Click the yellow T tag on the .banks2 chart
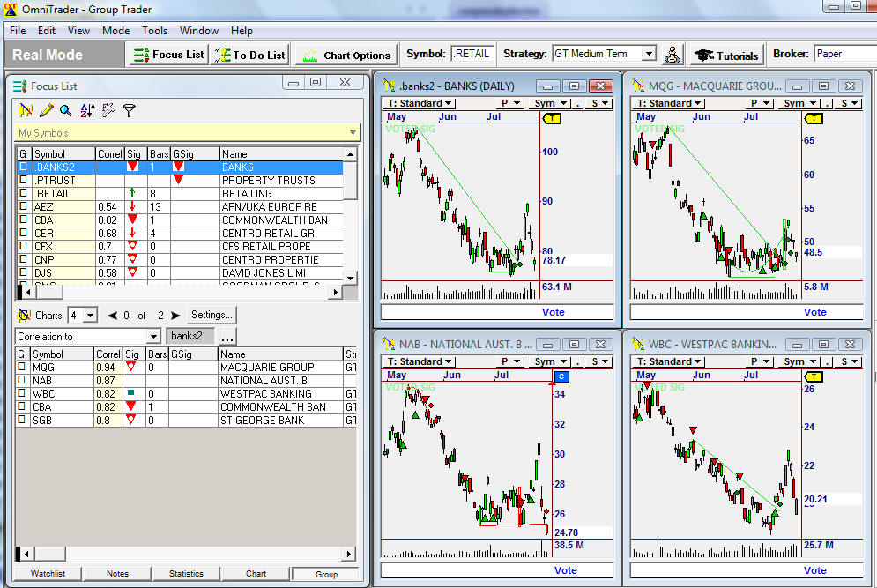Screen dimensions: 877x588 (552, 118)
